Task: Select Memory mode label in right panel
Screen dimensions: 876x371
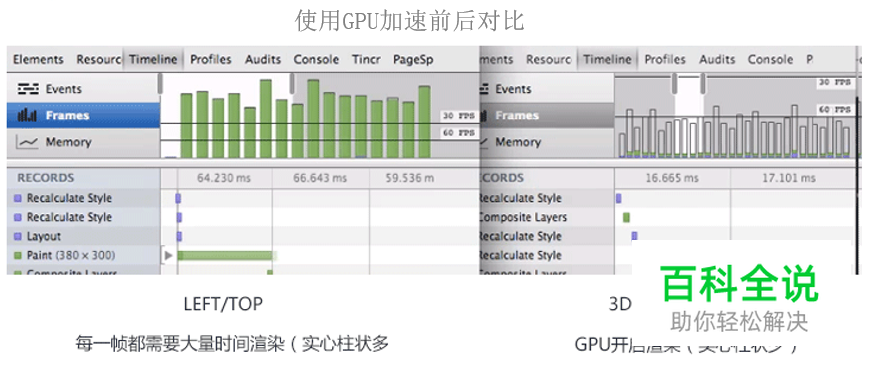Action: [518, 142]
